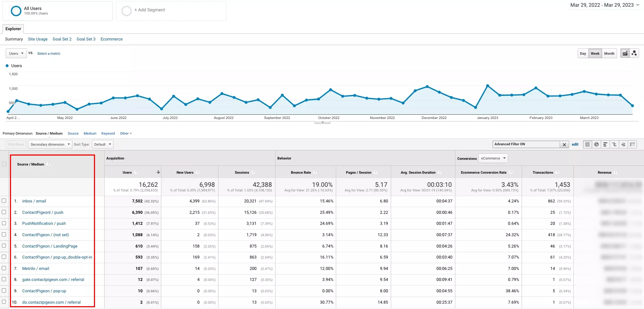Switch to the Term cloud view icon
Image resolution: width=644 pixels, height=309 pixels.
coord(623,144)
